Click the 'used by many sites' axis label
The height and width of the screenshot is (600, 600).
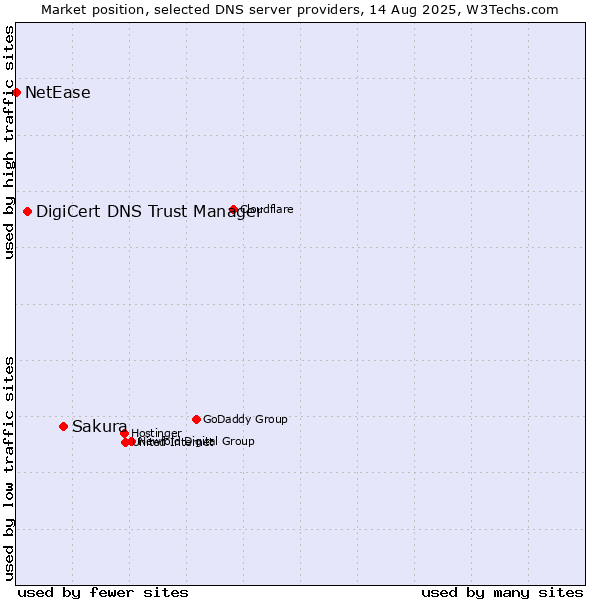pyautogui.click(x=502, y=593)
